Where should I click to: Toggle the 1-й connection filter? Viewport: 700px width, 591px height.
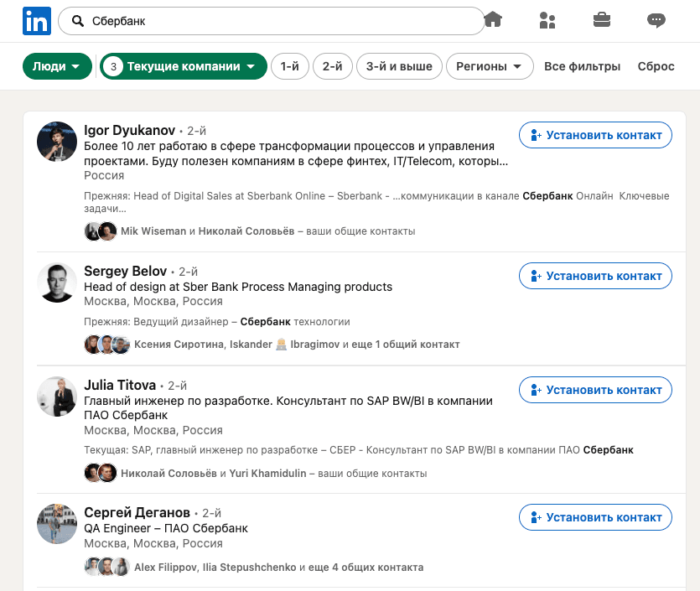[x=290, y=66]
